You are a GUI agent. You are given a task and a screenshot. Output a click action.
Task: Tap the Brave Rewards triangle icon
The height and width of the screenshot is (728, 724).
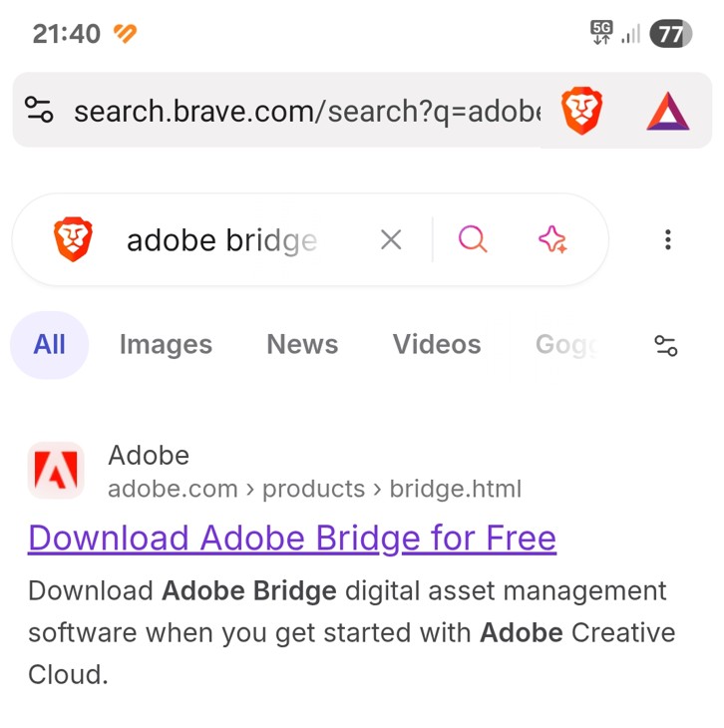coord(667,111)
